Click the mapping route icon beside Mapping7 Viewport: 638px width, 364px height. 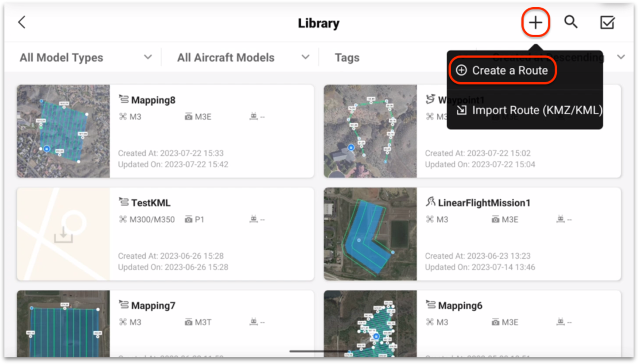coord(124,304)
